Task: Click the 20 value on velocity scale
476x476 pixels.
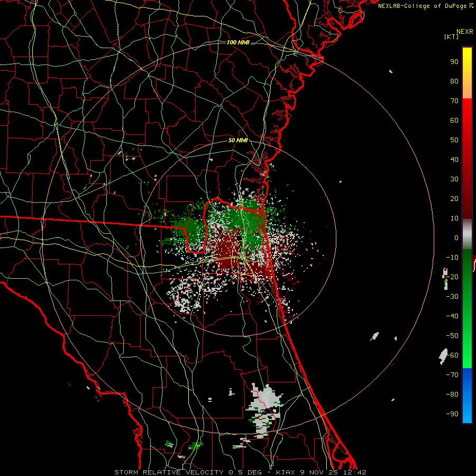Action: click(454, 199)
